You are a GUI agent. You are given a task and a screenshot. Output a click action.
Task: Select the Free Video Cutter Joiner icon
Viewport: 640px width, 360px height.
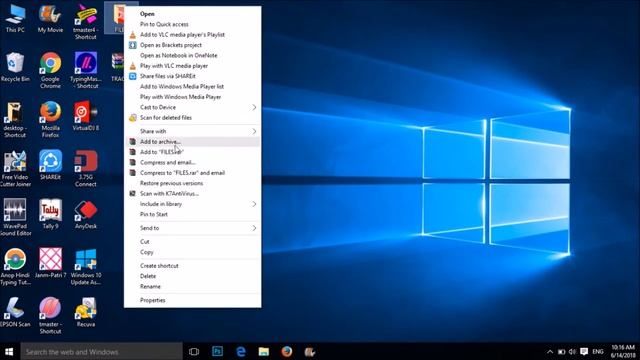tap(15, 169)
